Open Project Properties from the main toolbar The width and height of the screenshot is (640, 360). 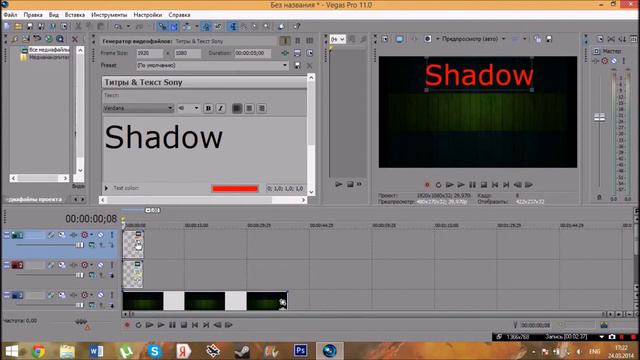64,27
